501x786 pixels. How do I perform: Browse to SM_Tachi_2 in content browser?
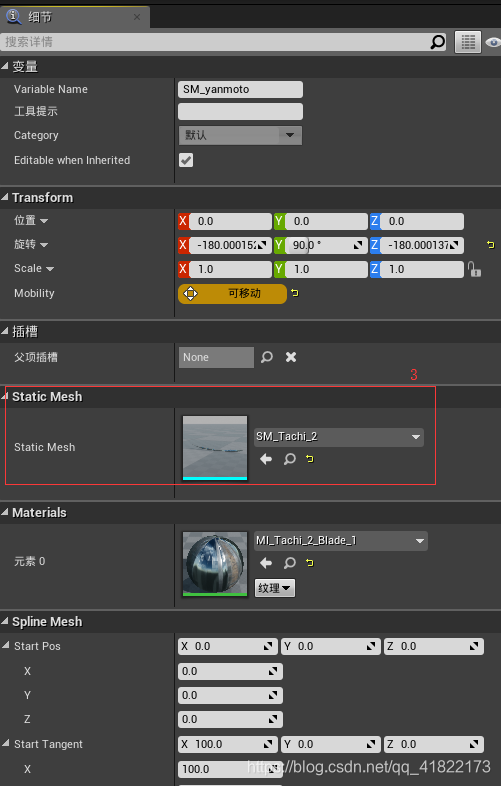point(289,459)
